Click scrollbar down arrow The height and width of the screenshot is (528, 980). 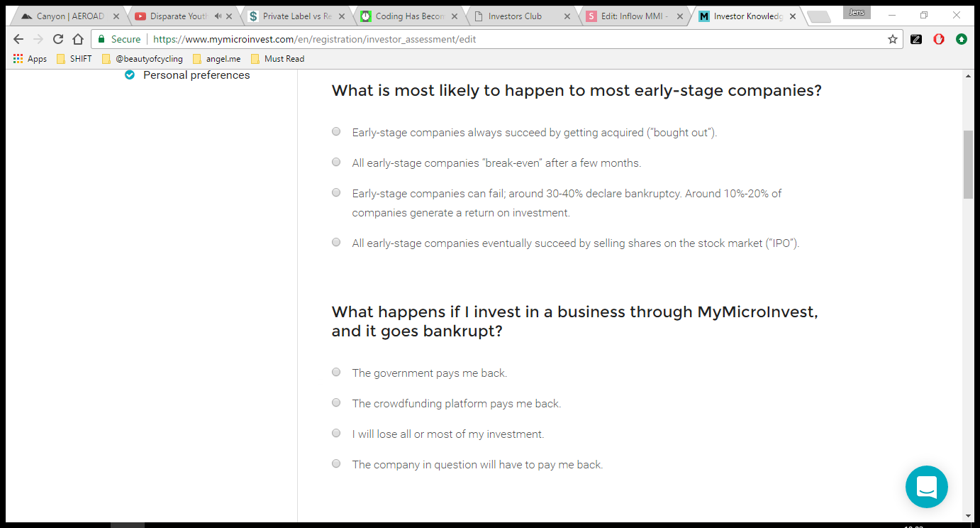(x=969, y=516)
